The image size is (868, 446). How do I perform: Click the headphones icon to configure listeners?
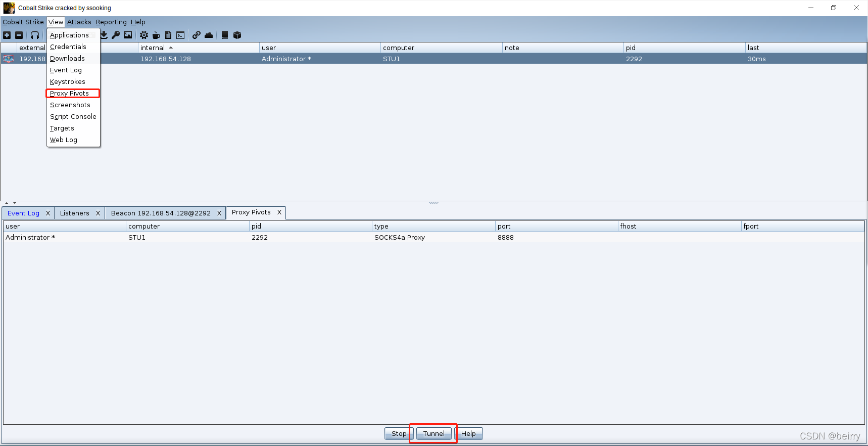(x=35, y=35)
